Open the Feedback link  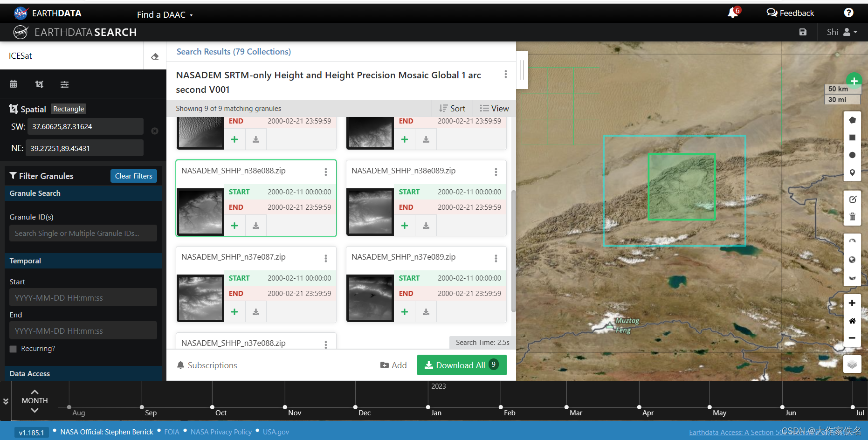(x=791, y=13)
